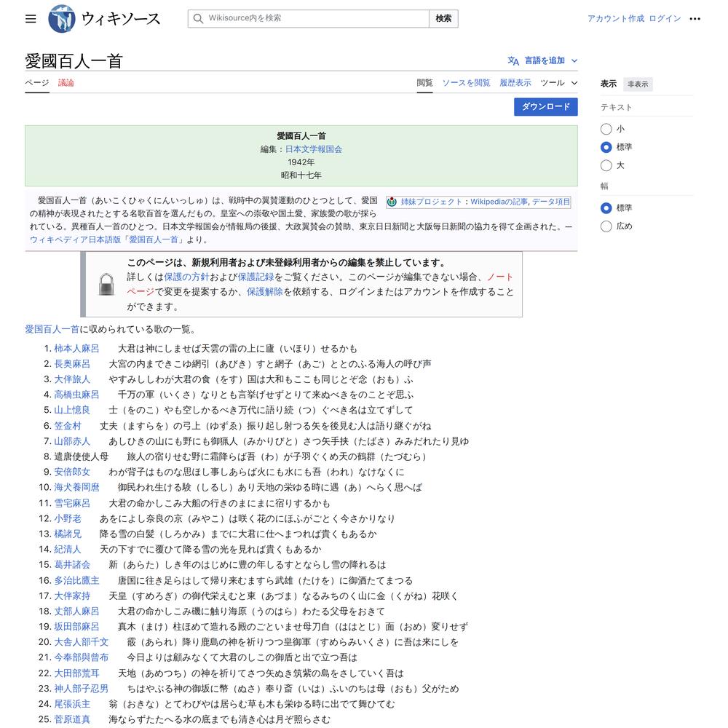
Task: Open poet link 坂田部麻呂
Action: coord(76,627)
